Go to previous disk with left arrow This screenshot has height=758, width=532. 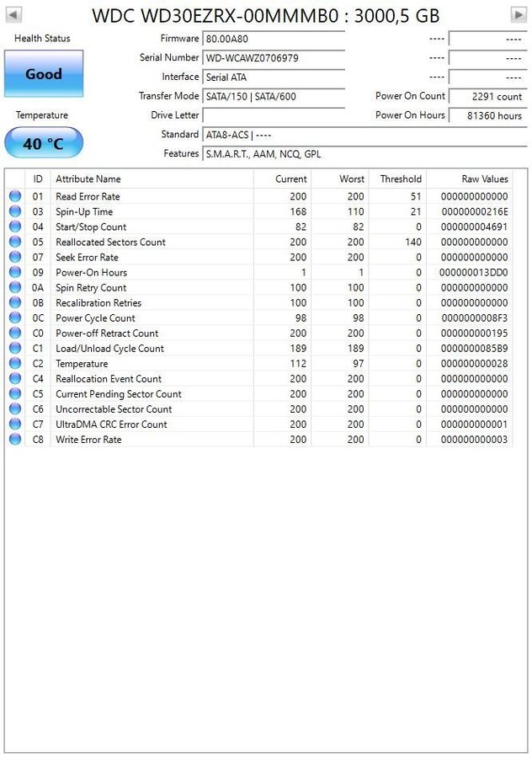(13, 15)
